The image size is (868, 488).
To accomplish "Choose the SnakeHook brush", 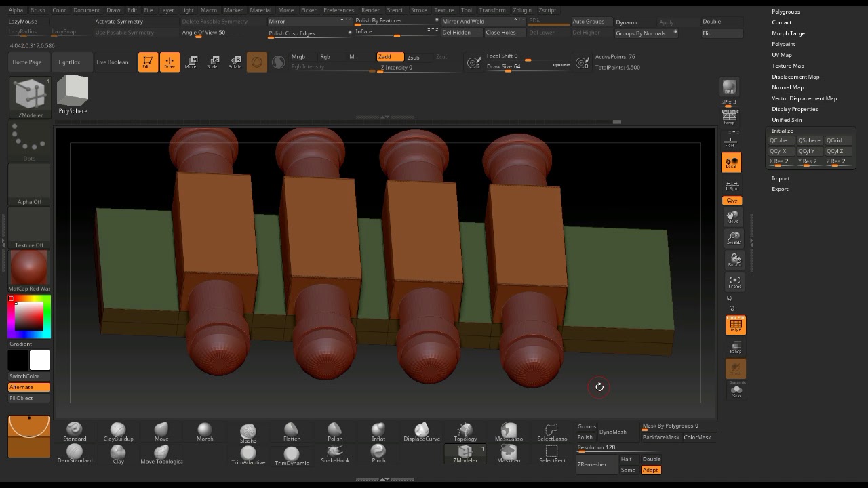I will (x=335, y=453).
